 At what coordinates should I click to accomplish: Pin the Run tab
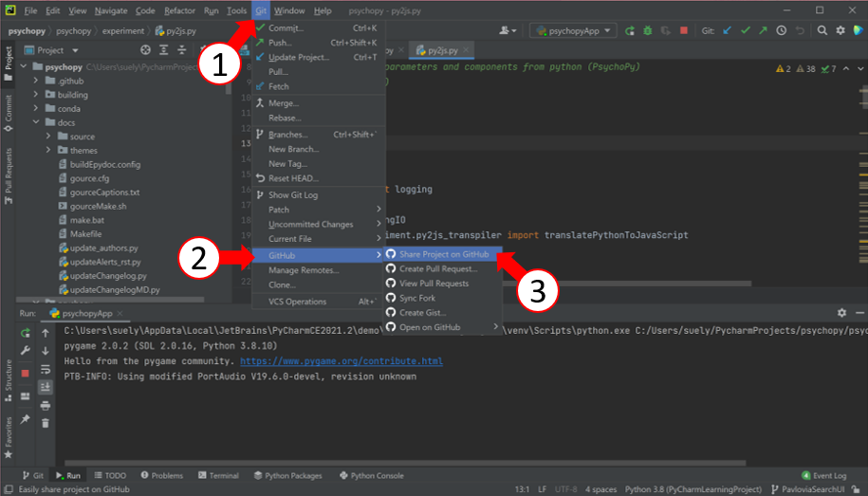click(x=26, y=419)
